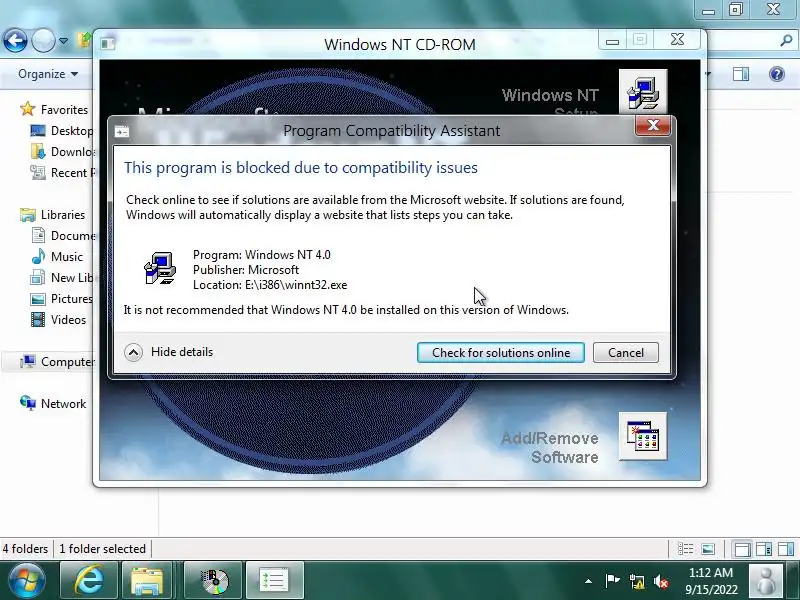Open the Music library

pos(57,256)
